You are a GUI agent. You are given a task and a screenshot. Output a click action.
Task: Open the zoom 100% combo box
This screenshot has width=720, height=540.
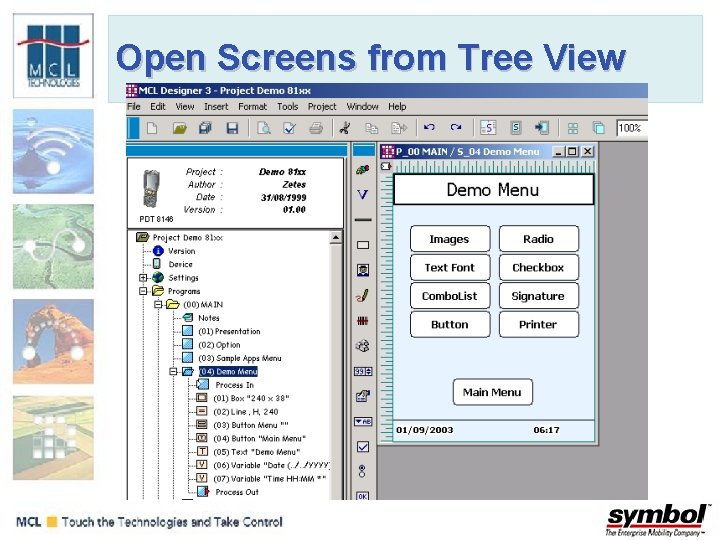pos(631,128)
